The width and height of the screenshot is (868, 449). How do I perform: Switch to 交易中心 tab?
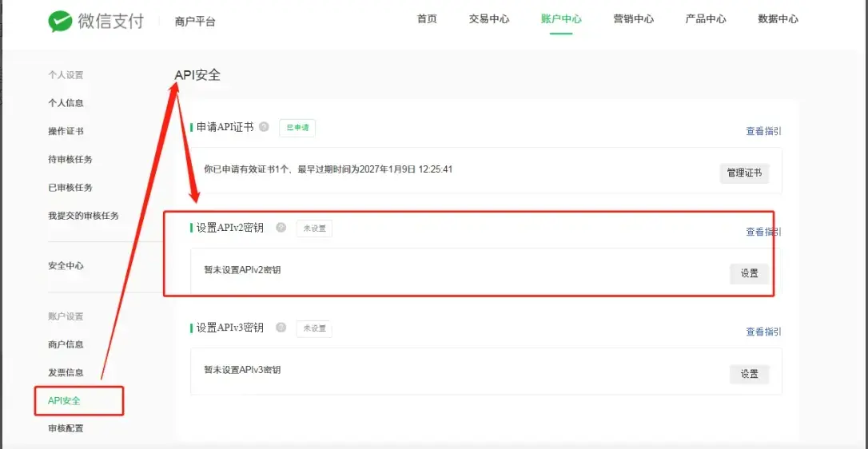click(x=488, y=19)
